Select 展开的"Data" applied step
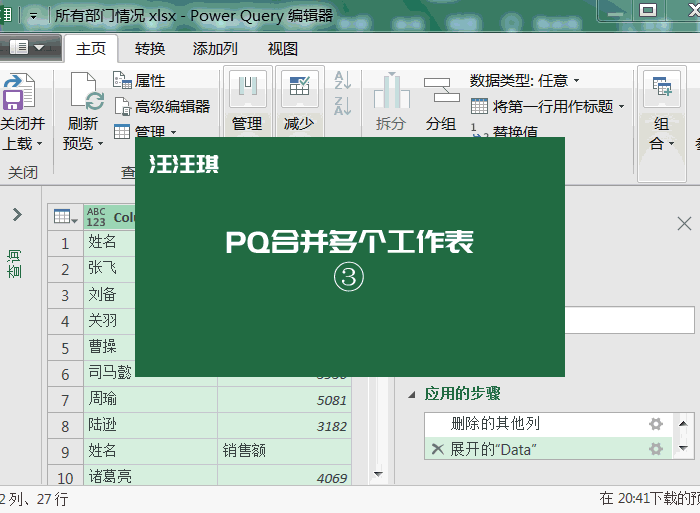 548,449
